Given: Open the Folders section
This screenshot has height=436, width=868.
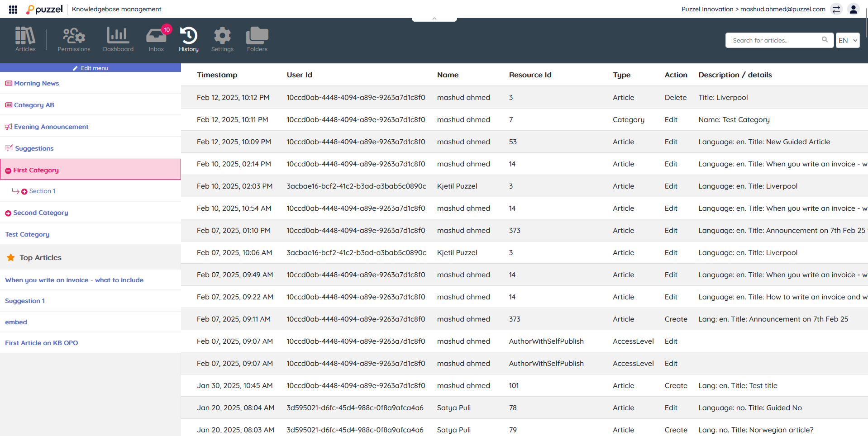Looking at the screenshot, I should pyautogui.click(x=257, y=39).
